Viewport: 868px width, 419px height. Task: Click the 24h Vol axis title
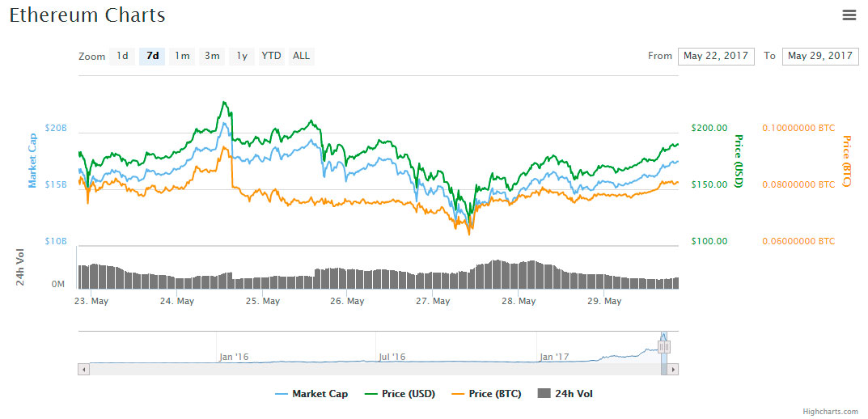20,268
